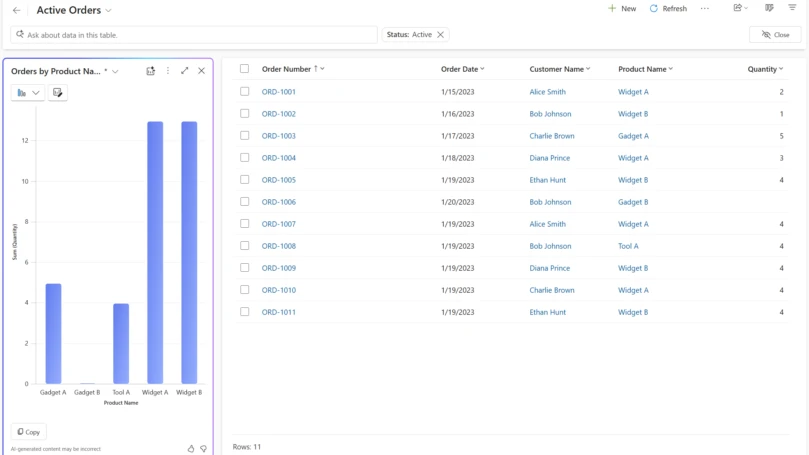The width and height of the screenshot is (809, 455).
Task: Open the filter icon at top right
Action: (x=792, y=8)
